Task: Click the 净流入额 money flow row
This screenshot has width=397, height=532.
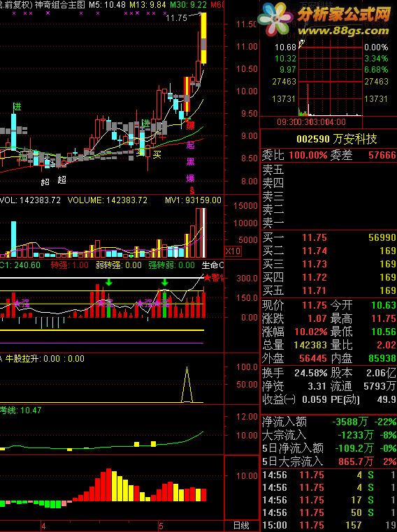Action: pyautogui.click(x=329, y=422)
